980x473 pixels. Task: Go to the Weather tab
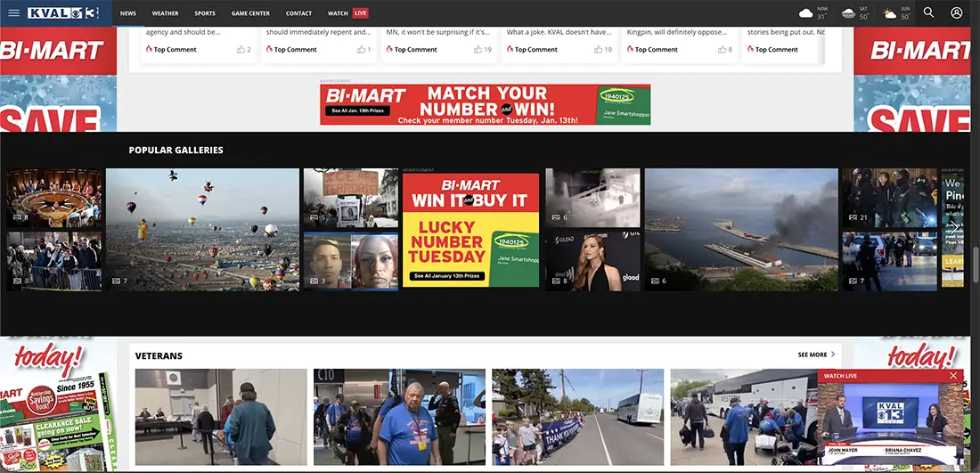[x=165, y=13]
